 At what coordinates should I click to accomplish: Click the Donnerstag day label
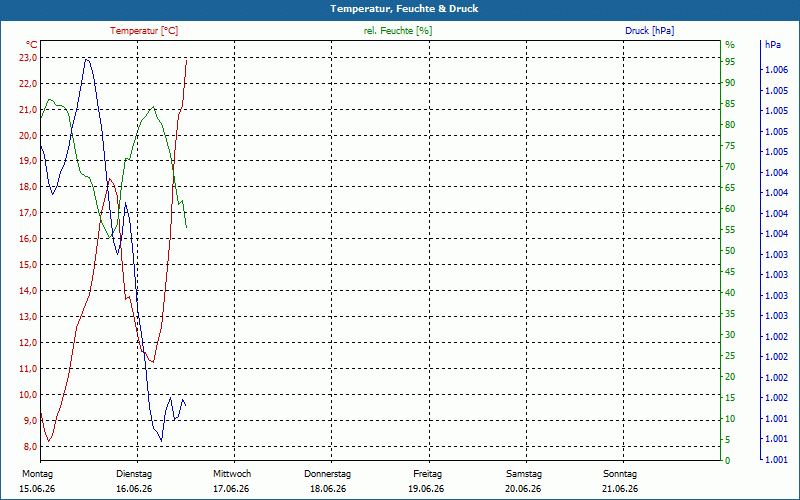(328, 474)
